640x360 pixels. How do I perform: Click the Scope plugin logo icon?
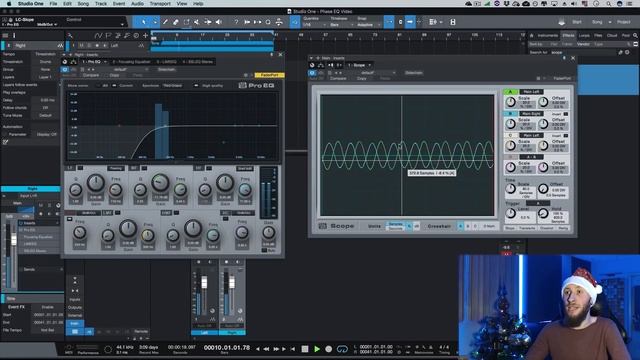click(x=322, y=226)
